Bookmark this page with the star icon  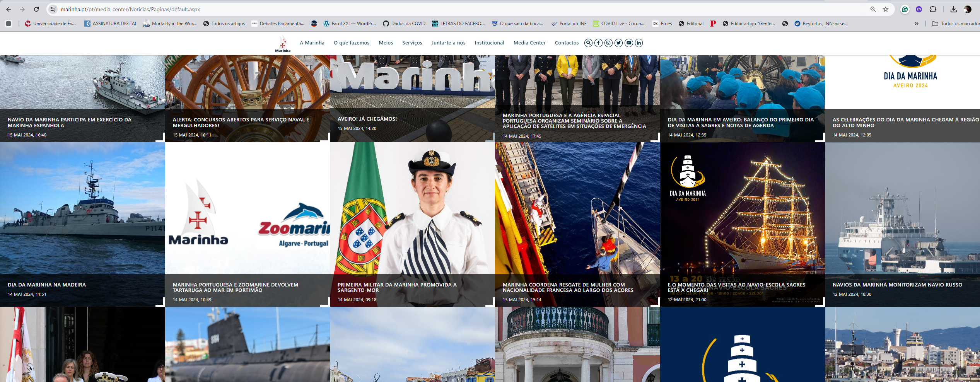(x=886, y=9)
